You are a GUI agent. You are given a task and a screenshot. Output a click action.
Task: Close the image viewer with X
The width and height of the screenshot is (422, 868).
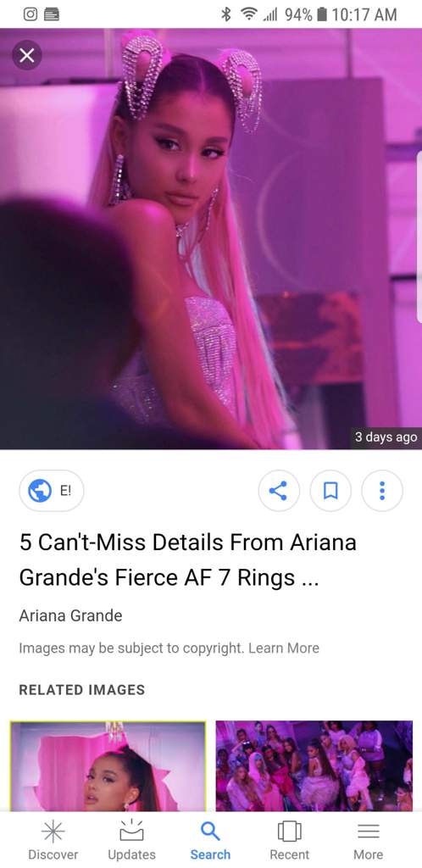[x=26, y=55]
